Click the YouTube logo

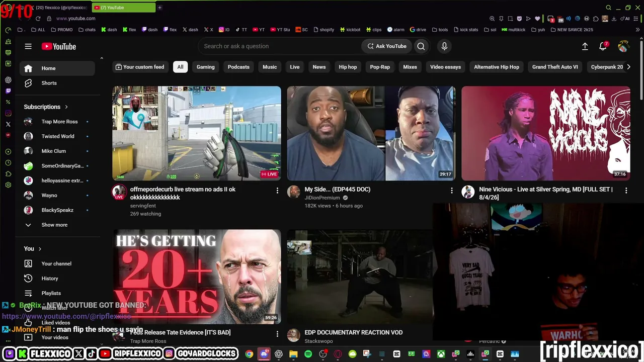(59, 46)
